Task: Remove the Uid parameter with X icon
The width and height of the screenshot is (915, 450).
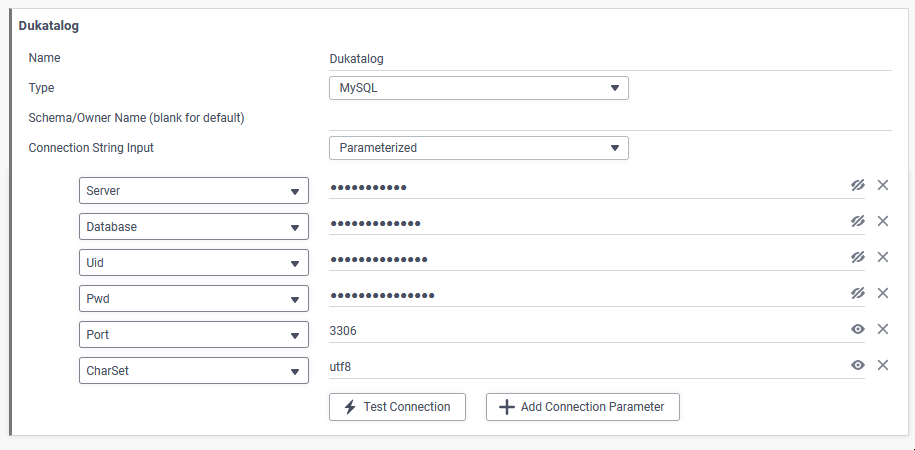Action: pos(883,257)
